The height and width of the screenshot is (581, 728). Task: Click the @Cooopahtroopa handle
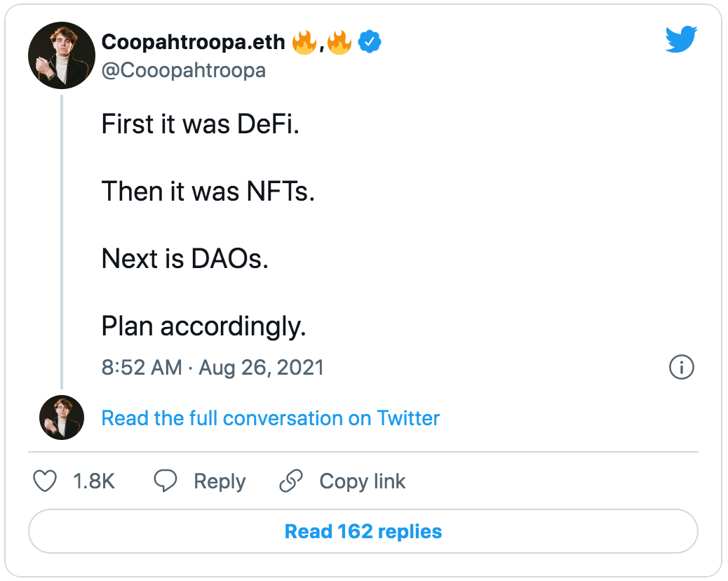click(x=184, y=71)
